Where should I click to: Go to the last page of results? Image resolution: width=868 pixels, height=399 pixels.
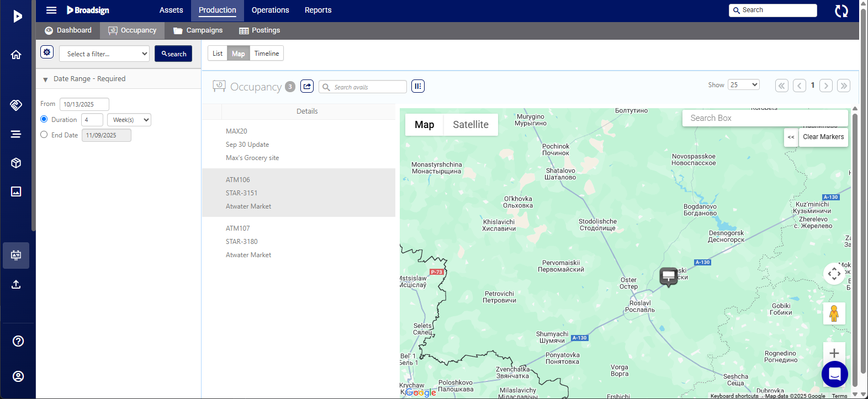coord(844,86)
